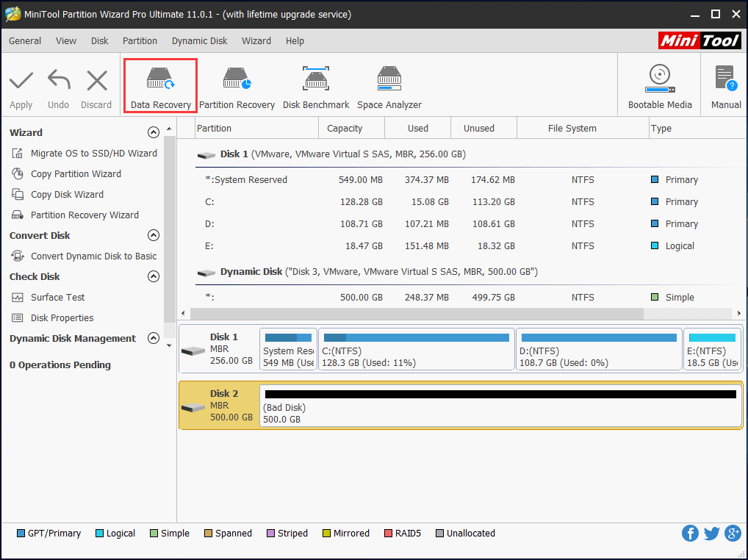This screenshot has height=560, width=748.
Task: Run the Copy Disk Wizard
Action: (67, 194)
